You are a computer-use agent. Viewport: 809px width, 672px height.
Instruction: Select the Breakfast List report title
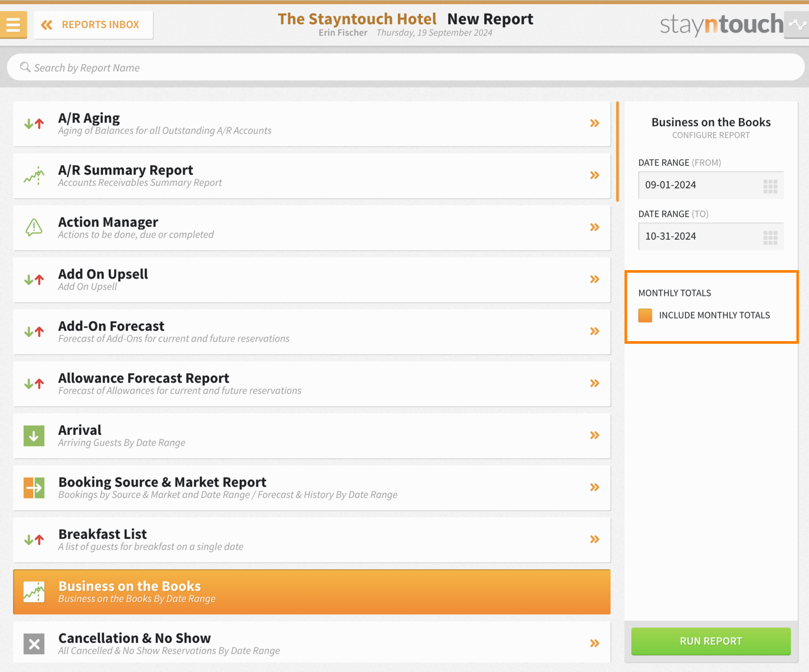[102, 534]
